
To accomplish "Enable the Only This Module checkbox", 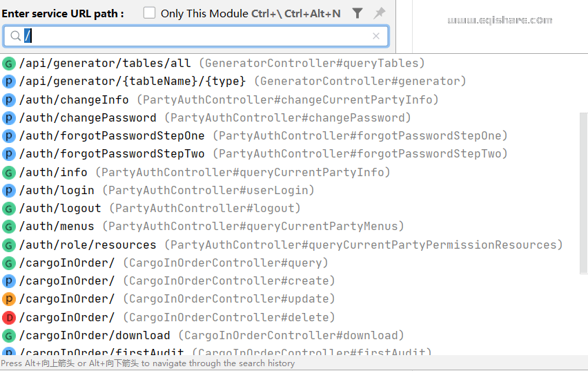I will tap(149, 13).
